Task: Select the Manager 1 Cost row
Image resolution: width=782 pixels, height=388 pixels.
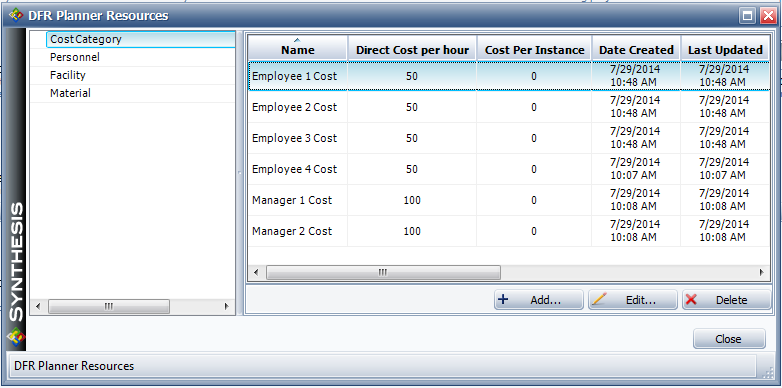Action: (x=509, y=200)
